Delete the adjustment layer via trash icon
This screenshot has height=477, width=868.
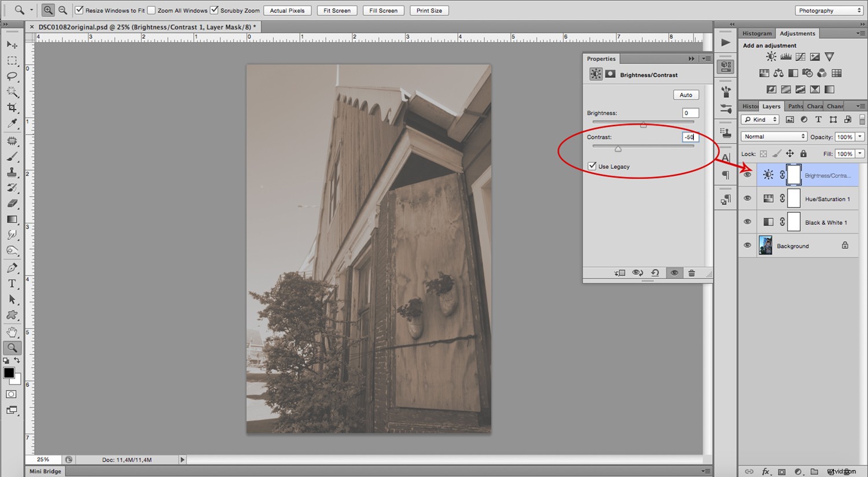(x=692, y=272)
